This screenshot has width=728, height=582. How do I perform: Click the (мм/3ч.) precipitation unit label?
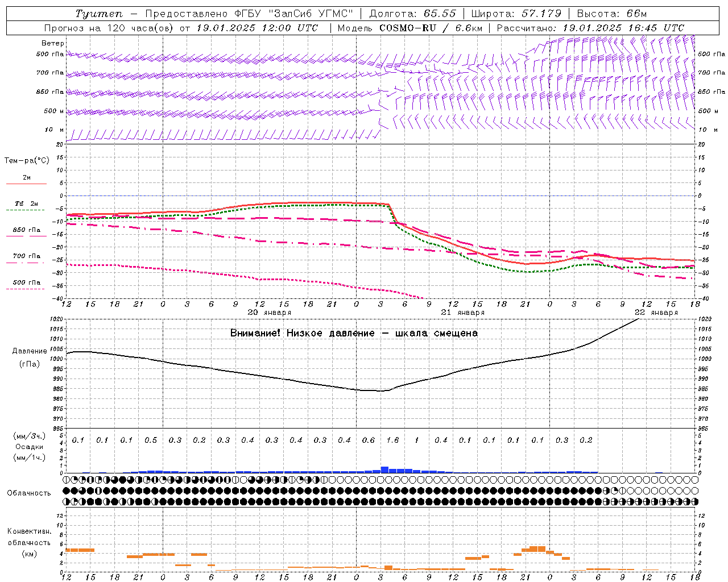30,436
